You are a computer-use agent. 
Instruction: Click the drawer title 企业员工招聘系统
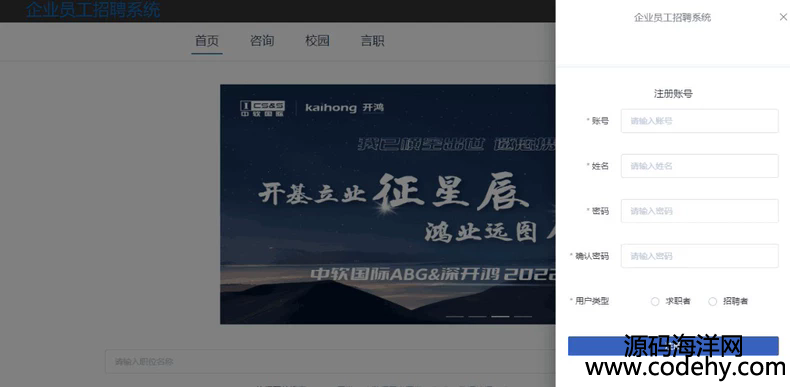[x=673, y=18]
